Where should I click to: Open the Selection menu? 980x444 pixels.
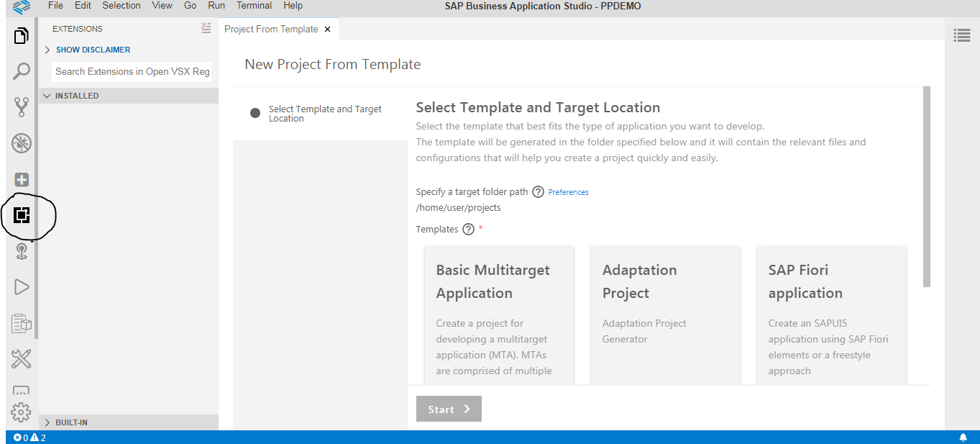click(122, 6)
